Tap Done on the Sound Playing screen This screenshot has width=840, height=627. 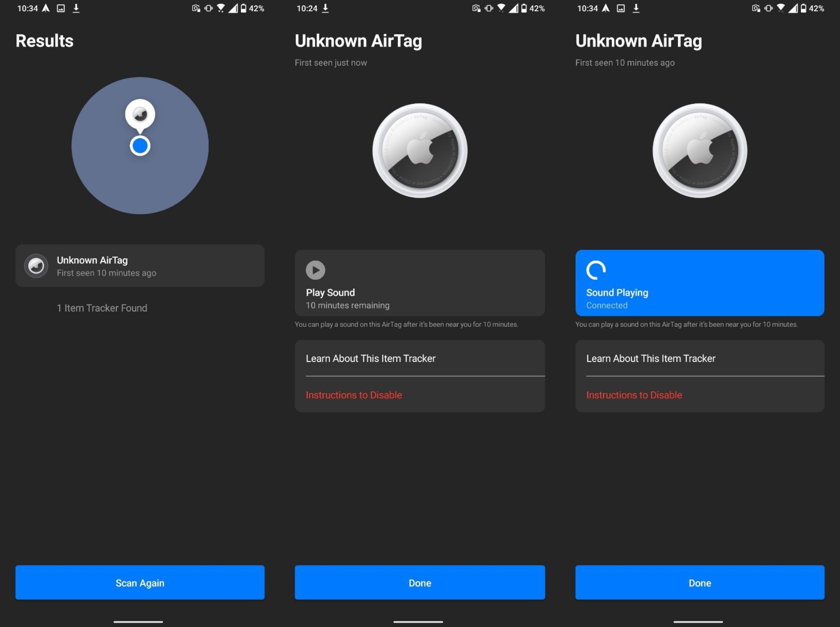click(x=700, y=583)
